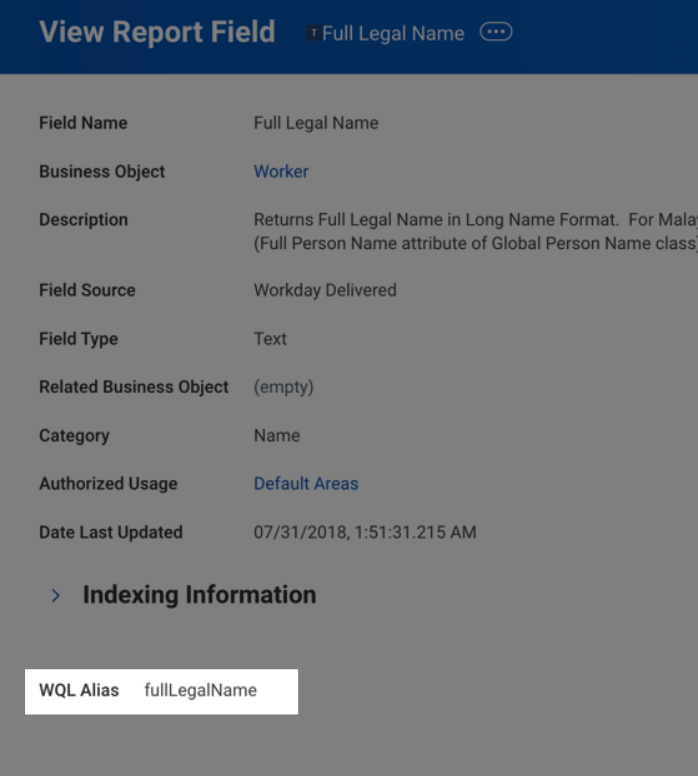Click the View Report Field page title
The width and height of the screenshot is (698, 776).
[x=157, y=32]
